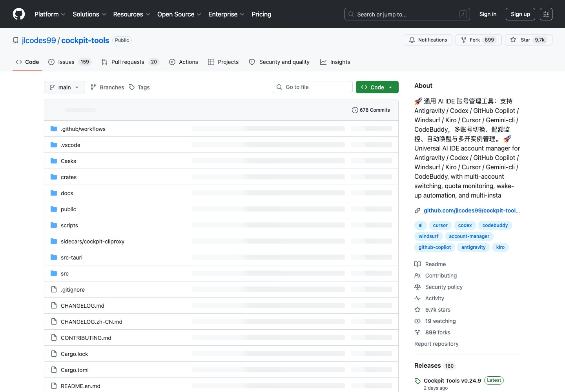The height and width of the screenshot is (392, 565).
Task: Switch to the Actions tab
Action: [x=184, y=62]
